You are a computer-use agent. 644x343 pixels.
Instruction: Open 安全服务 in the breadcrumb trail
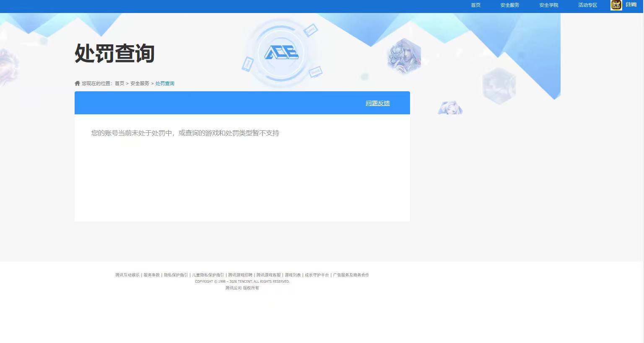140,83
